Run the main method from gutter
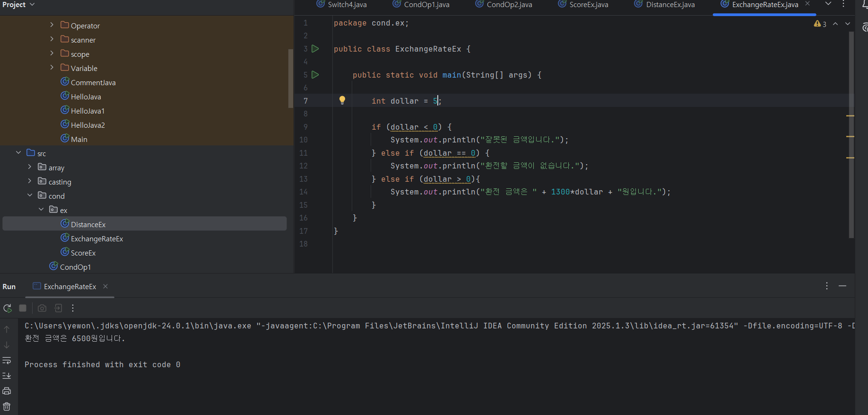The width and height of the screenshot is (868, 415). (315, 75)
